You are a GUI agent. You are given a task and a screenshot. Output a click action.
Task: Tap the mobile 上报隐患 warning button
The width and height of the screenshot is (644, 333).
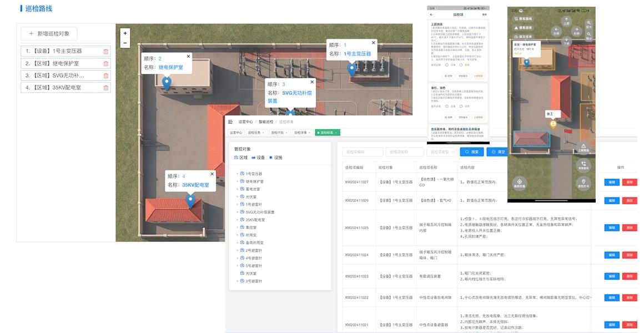[x=583, y=148]
